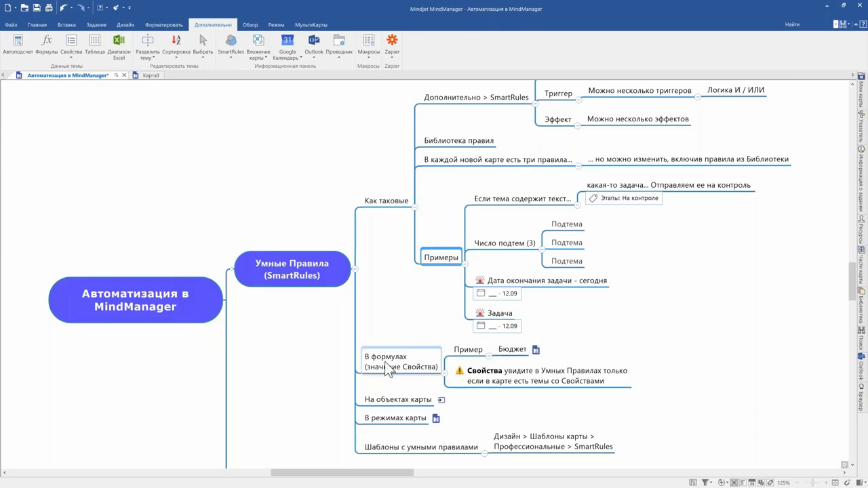Click the Redo arrow in quick access toolbar
The width and height of the screenshot is (868, 488).
point(81,7)
